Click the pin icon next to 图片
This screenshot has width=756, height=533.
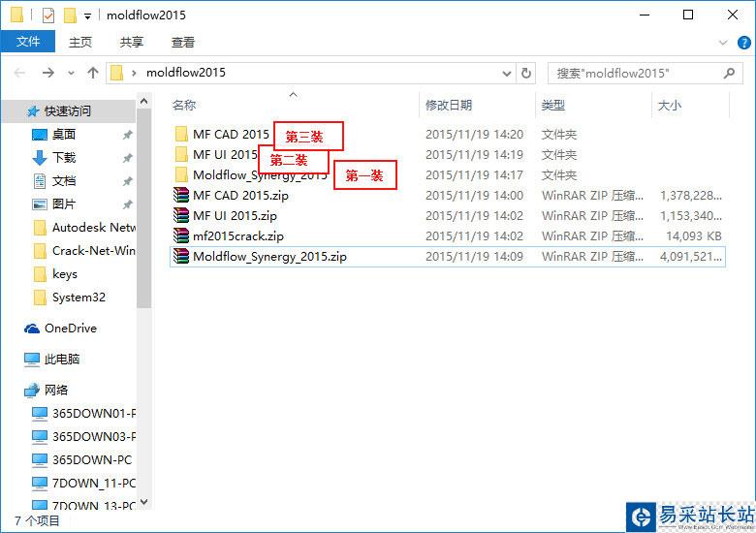coord(127,204)
